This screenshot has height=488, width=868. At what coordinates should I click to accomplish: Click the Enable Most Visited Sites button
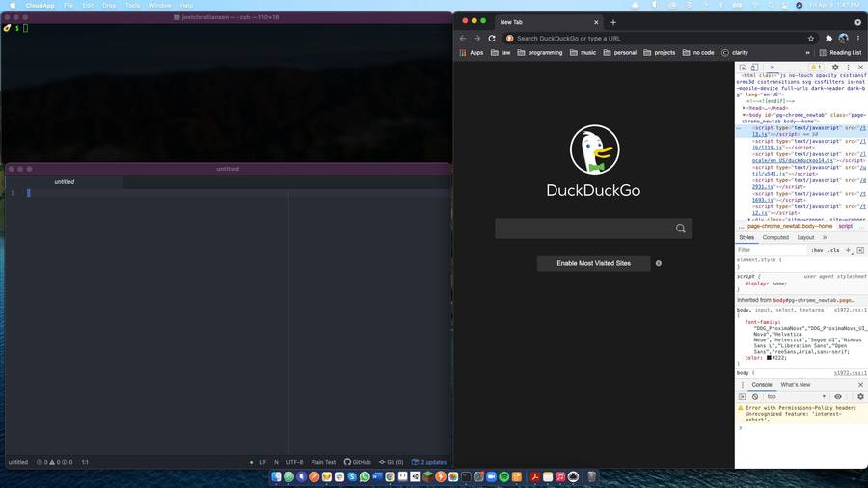click(593, 263)
